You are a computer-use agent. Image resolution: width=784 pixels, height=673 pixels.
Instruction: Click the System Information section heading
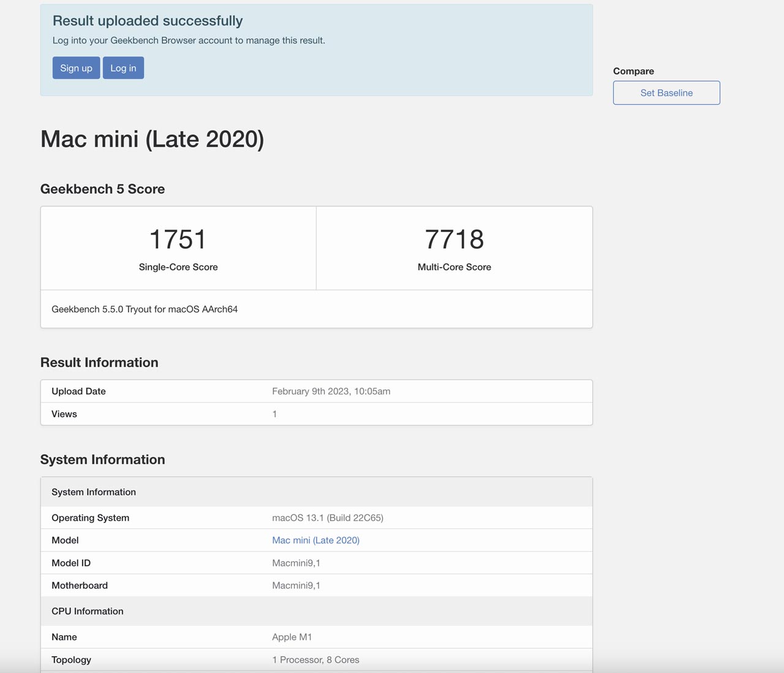point(102,460)
